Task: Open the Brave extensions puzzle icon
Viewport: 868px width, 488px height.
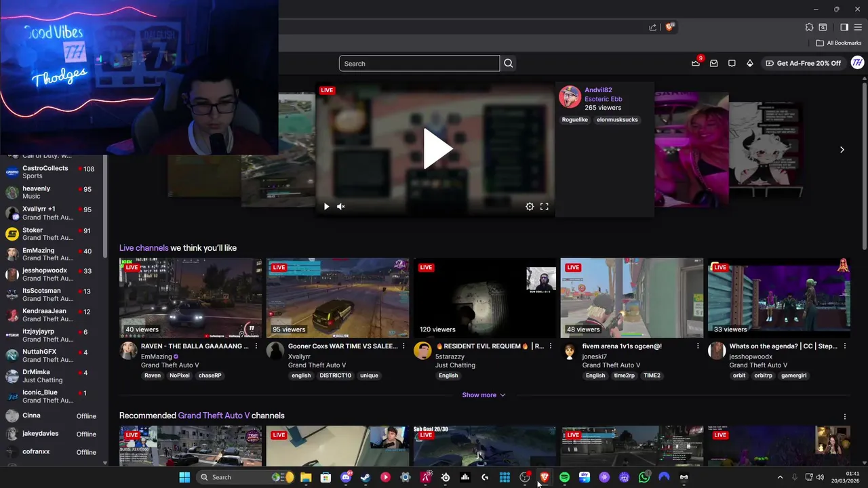Action: click(x=809, y=27)
